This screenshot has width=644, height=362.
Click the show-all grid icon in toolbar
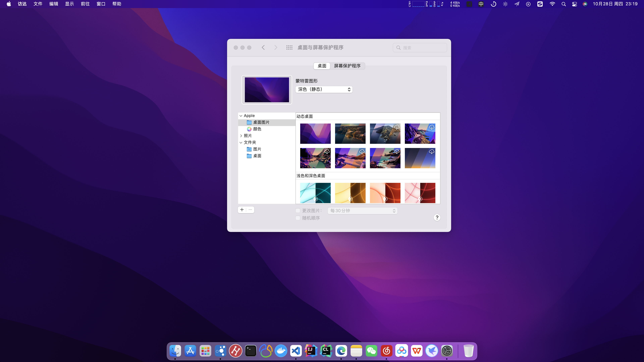click(x=289, y=47)
